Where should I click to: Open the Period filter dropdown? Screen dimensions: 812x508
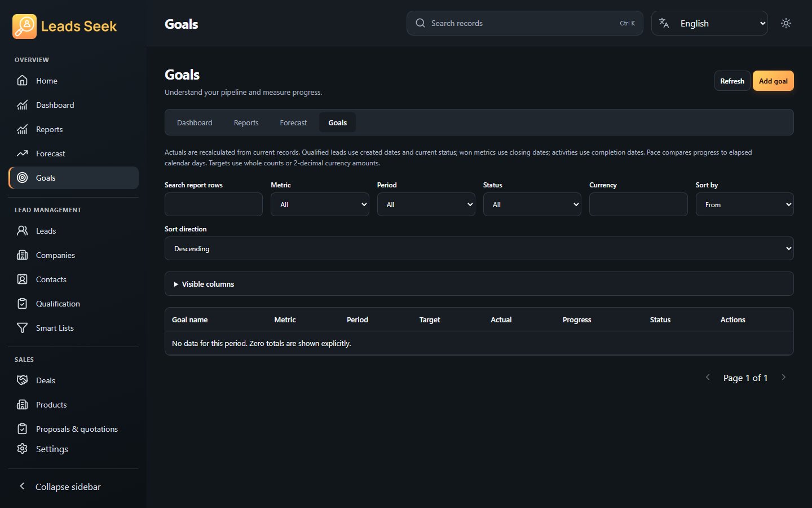pyautogui.click(x=426, y=204)
